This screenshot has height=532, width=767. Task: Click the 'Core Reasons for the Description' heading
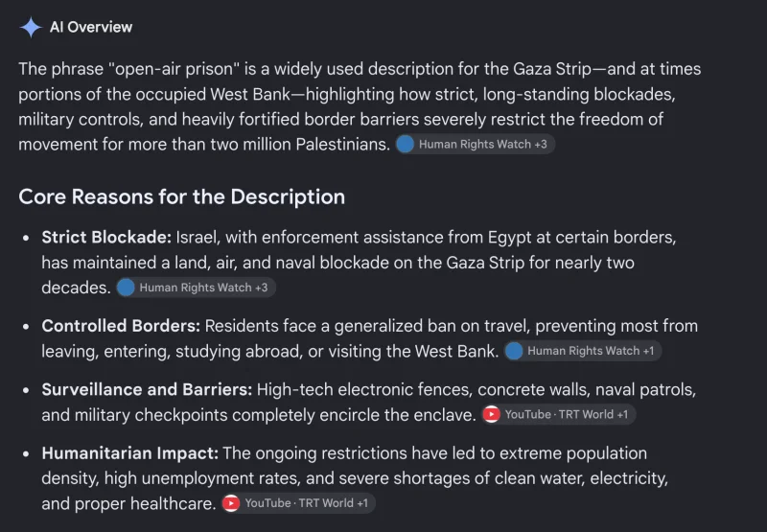click(182, 197)
